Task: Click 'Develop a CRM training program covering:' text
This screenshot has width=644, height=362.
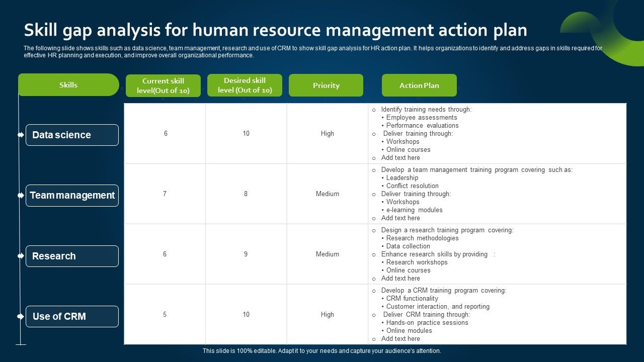Action: tap(444, 290)
